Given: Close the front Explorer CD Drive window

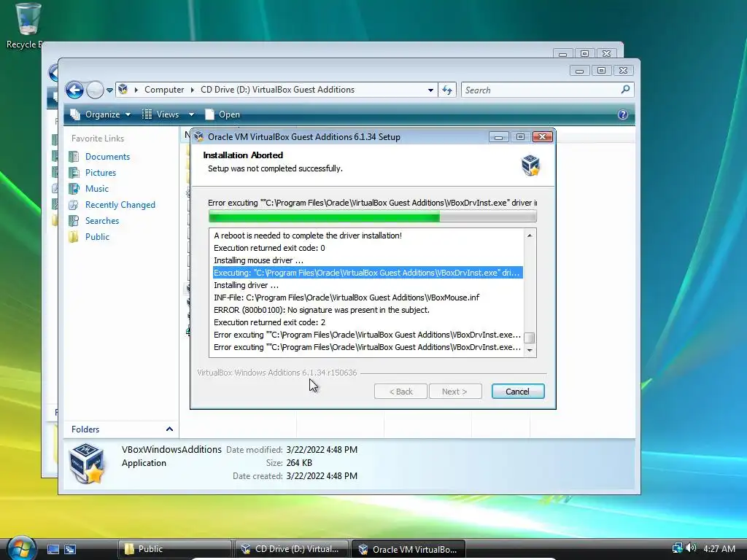Looking at the screenshot, I should (623, 71).
